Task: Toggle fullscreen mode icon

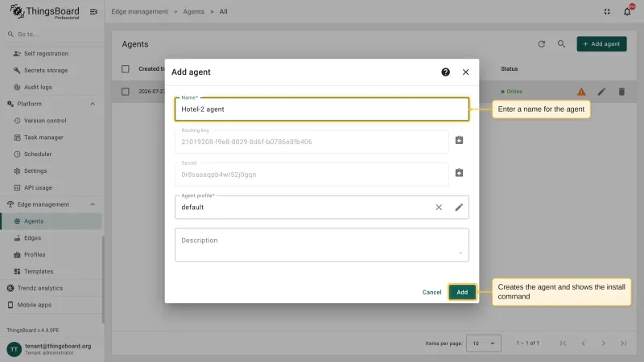Action: click(x=607, y=11)
